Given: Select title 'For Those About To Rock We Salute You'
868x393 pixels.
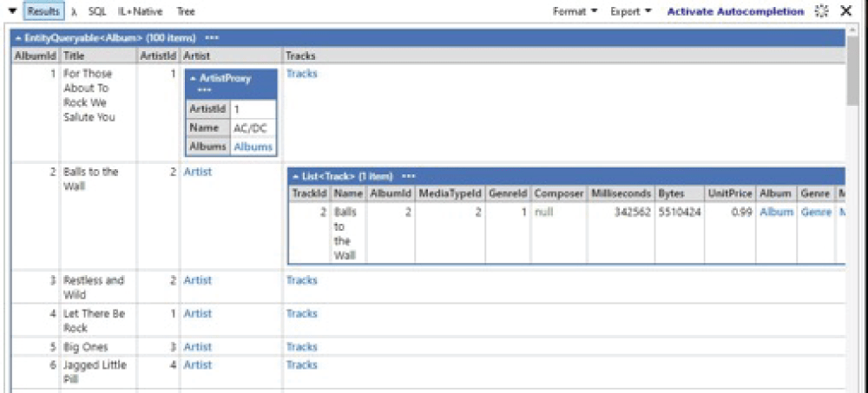Looking at the screenshot, I should [89, 95].
